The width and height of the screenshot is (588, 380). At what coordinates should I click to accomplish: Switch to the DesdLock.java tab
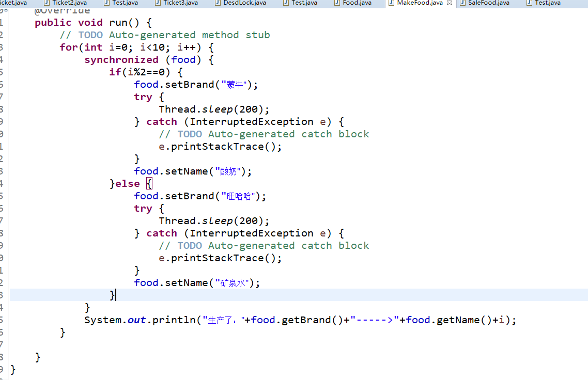point(241,3)
